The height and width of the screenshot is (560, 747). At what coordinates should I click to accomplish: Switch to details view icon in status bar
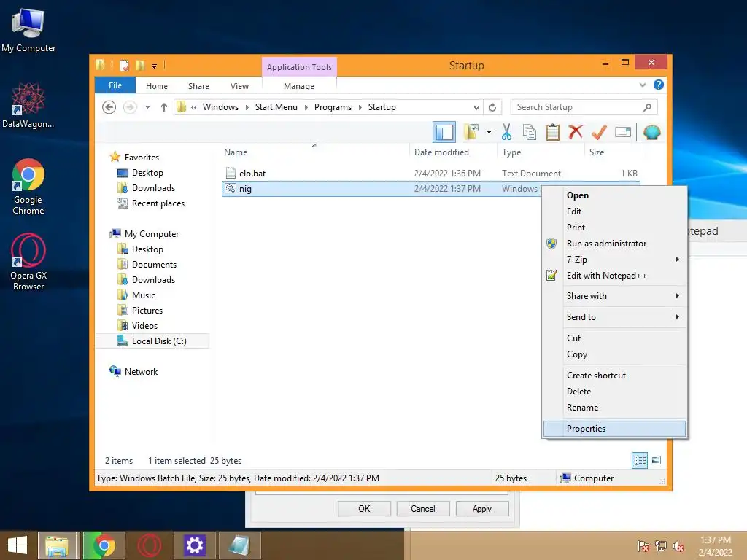point(639,460)
